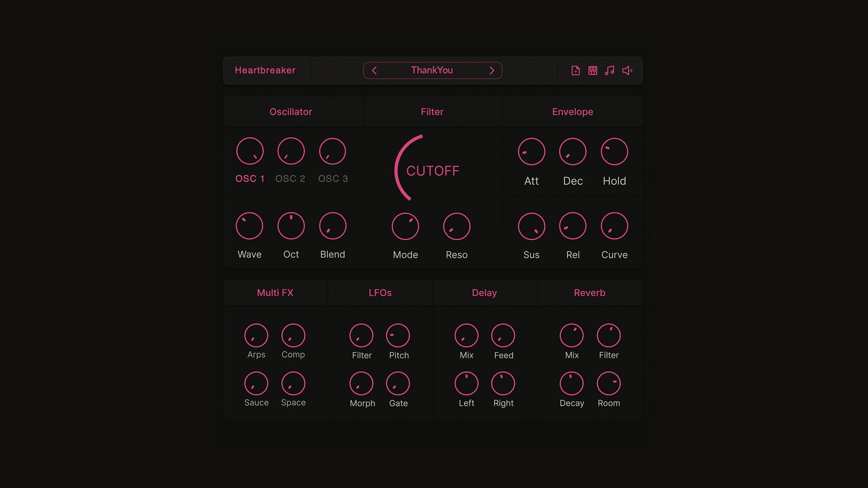The image size is (868, 488).
Task: Open the LFOs section header
Action: pos(380,293)
